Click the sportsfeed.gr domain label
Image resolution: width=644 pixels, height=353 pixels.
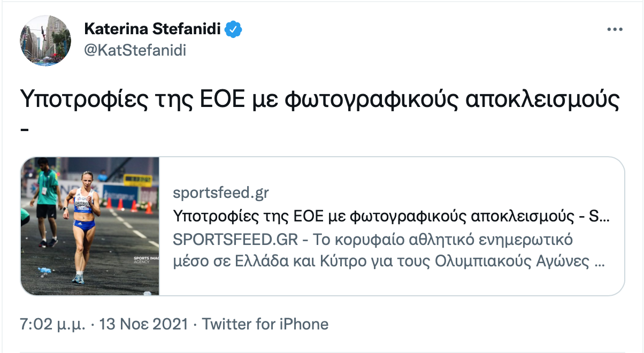coord(220,193)
